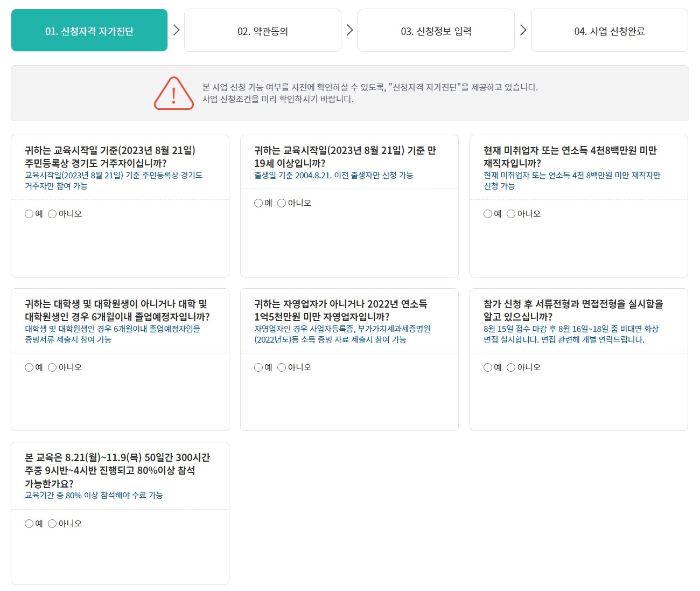
Task: Choose 아니오 for the 80% 이상 참석 question
Action: 52,523
